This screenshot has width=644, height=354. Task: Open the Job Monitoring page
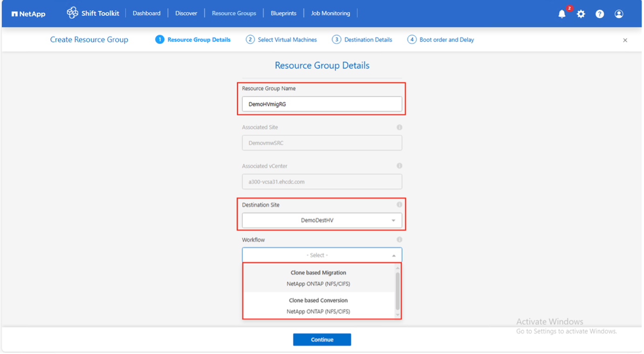330,14
